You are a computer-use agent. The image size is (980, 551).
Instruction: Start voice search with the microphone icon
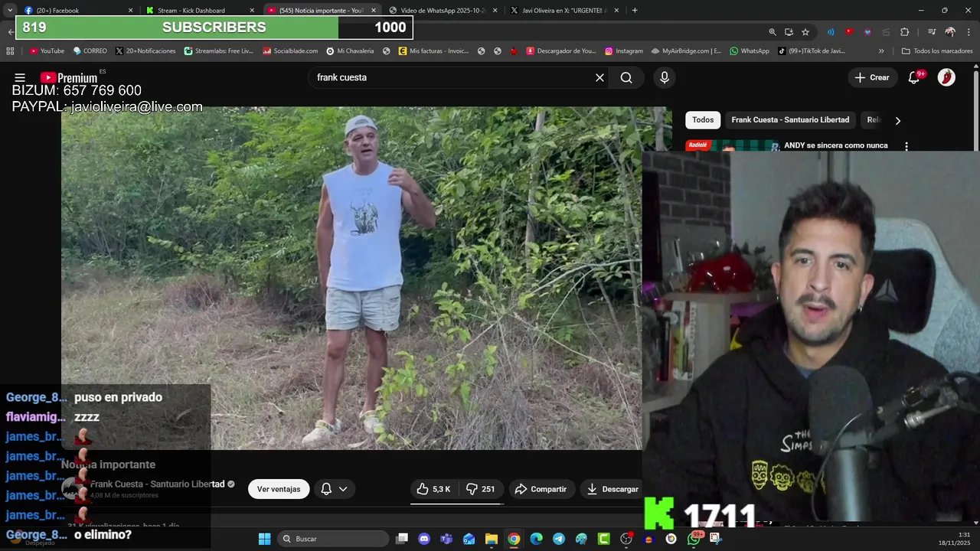[x=665, y=77]
